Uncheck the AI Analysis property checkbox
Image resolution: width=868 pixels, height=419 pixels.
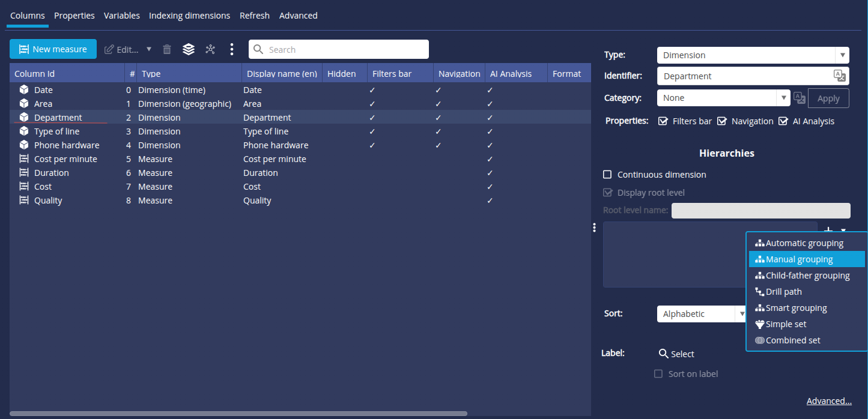783,121
